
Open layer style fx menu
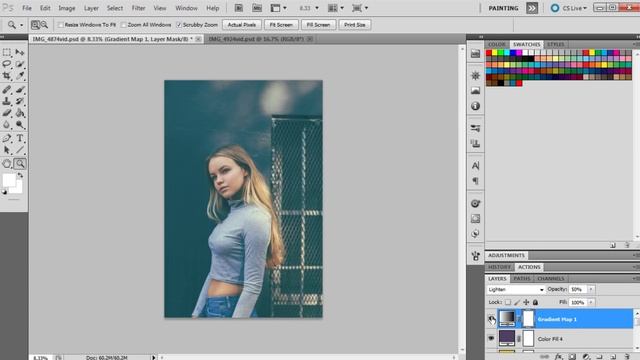tap(558, 357)
